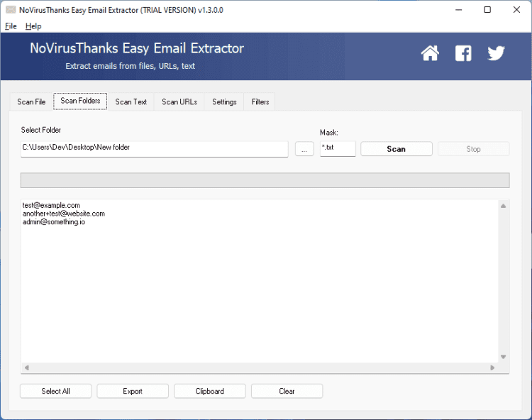The image size is (532, 420).
Task: Open the home page icon in banner
Action: [430, 53]
